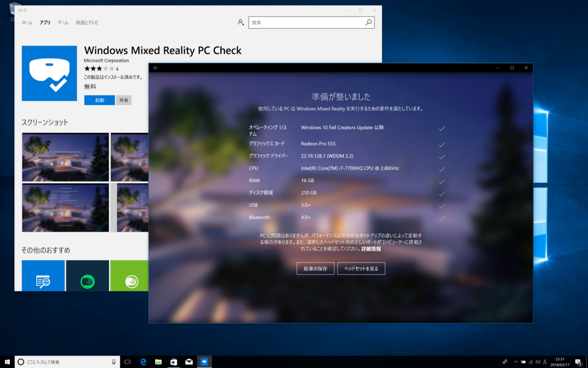The width and height of the screenshot is (588, 368).
Task: Click the Windows Mixed Reality PC Check title text
Action: (163, 51)
